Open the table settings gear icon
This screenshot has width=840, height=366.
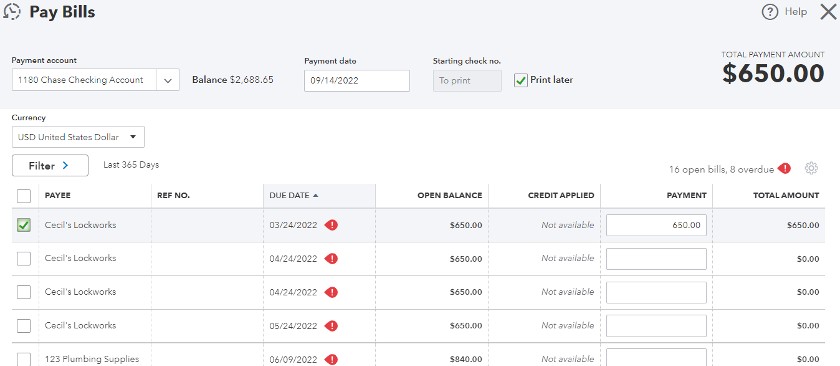(x=811, y=168)
